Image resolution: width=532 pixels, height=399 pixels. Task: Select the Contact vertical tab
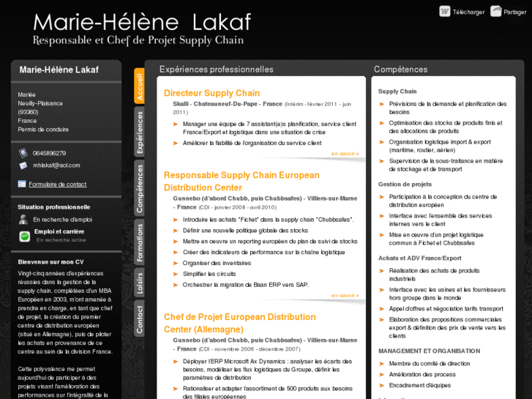pos(139,318)
